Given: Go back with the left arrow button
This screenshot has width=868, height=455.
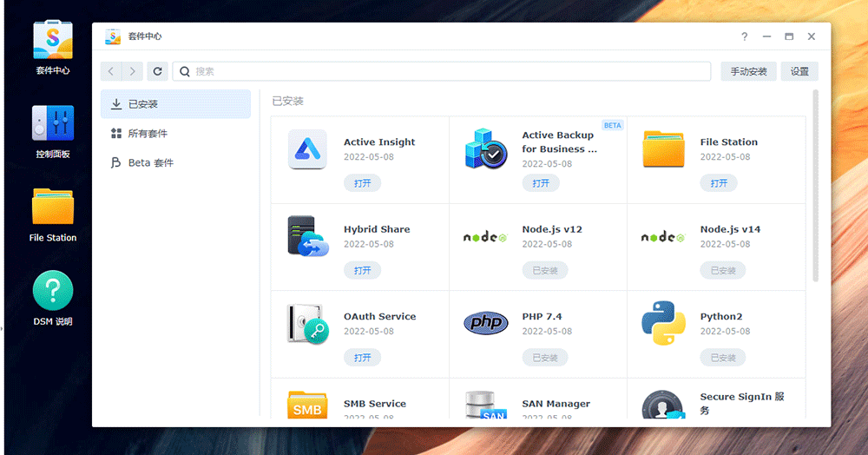Looking at the screenshot, I should tap(111, 71).
